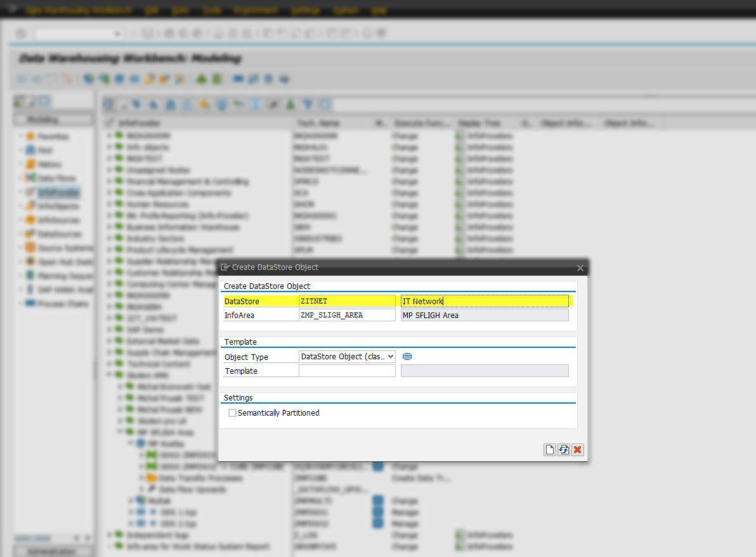Close the Create DataStore Object dialog
This screenshot has height=557, width=756.
point(580,268)
